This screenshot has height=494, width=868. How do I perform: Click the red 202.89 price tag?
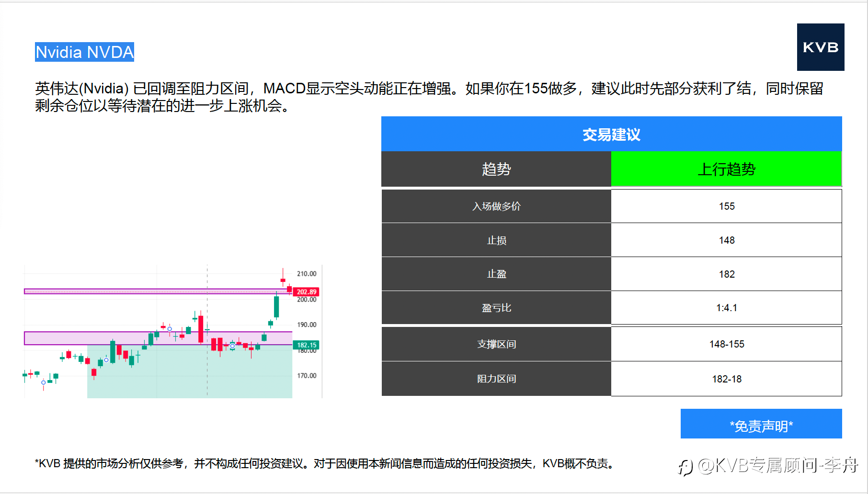(x=306, y=292)
